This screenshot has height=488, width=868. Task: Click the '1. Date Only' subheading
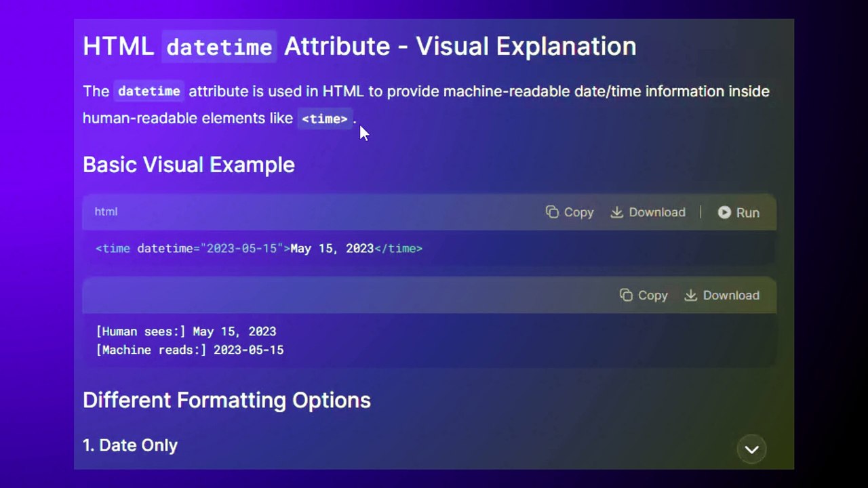[130, 445]
